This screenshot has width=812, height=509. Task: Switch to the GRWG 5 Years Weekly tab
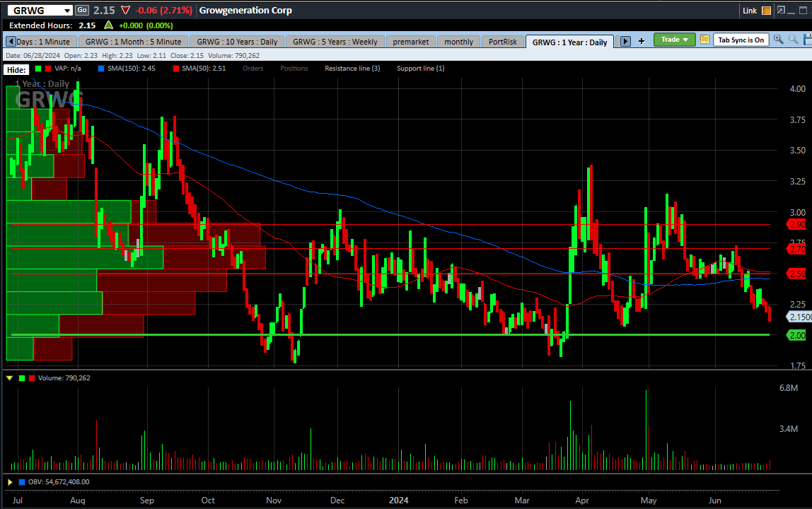tap(335, 41)
